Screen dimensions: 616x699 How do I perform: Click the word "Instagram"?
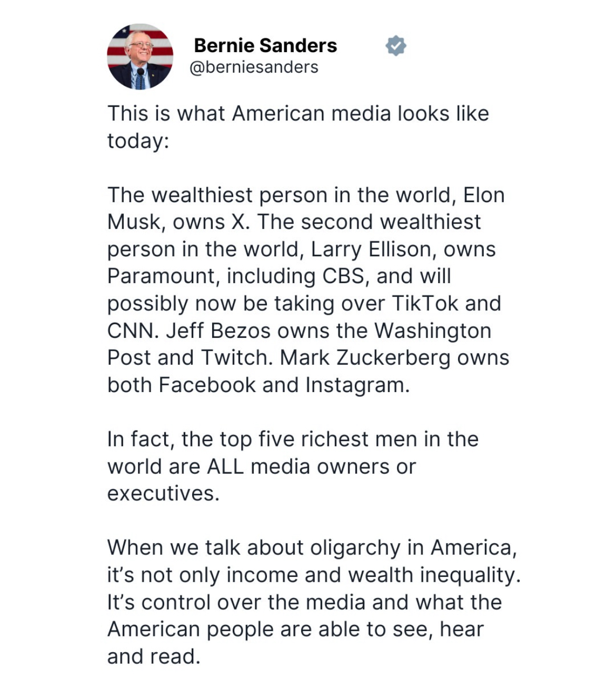tap(357, 385)
